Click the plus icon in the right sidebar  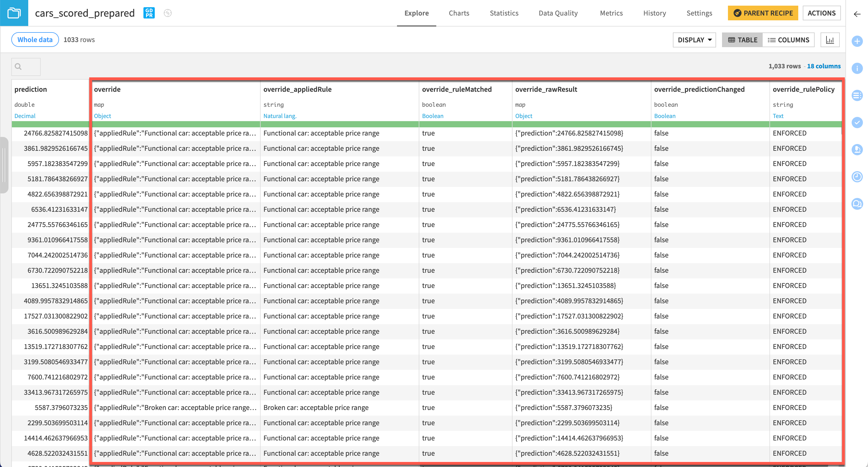tap(858, 41)
